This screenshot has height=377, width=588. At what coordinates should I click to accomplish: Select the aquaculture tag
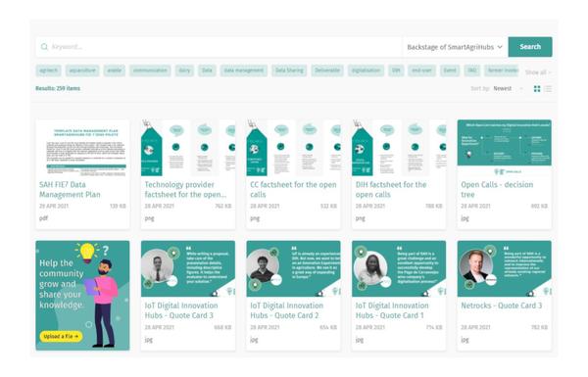pos(82,71)
